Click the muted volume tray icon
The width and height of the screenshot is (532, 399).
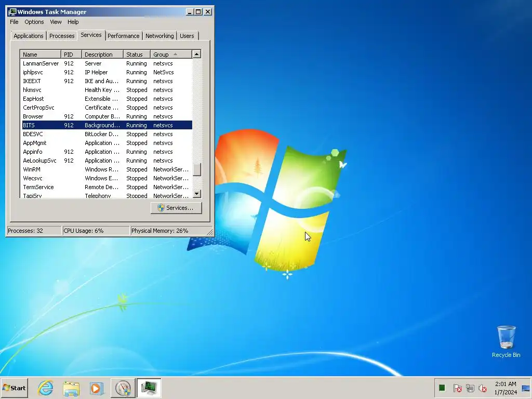(482, 388)
